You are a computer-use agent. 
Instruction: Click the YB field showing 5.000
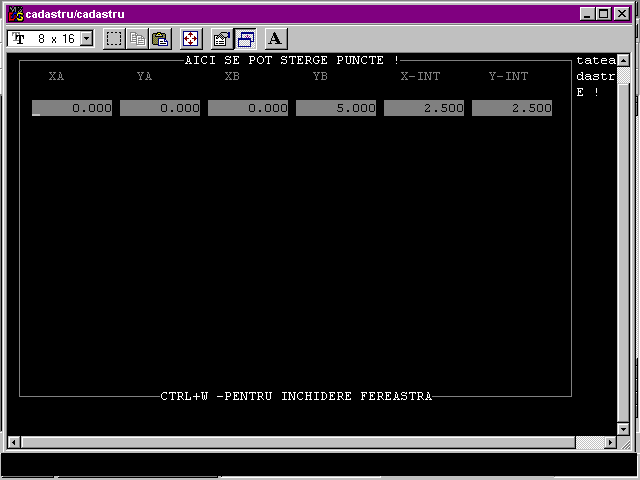(x=336, y=108)
